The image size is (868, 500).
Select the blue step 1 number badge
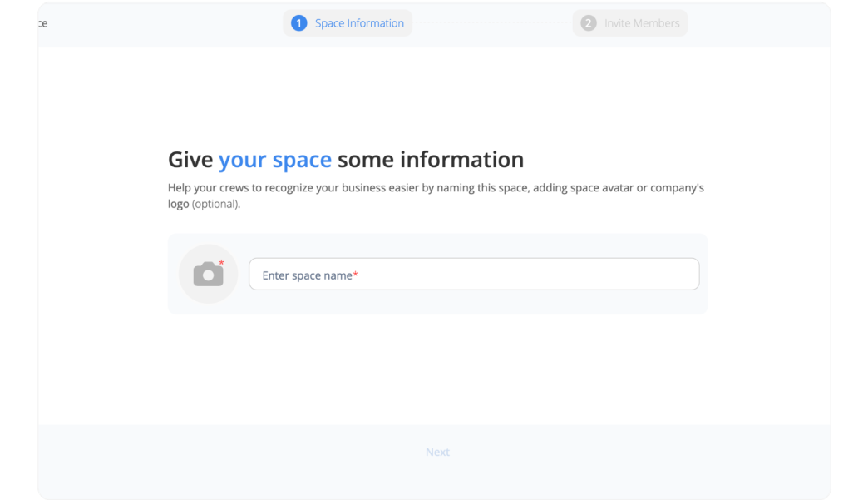point(299,23)
